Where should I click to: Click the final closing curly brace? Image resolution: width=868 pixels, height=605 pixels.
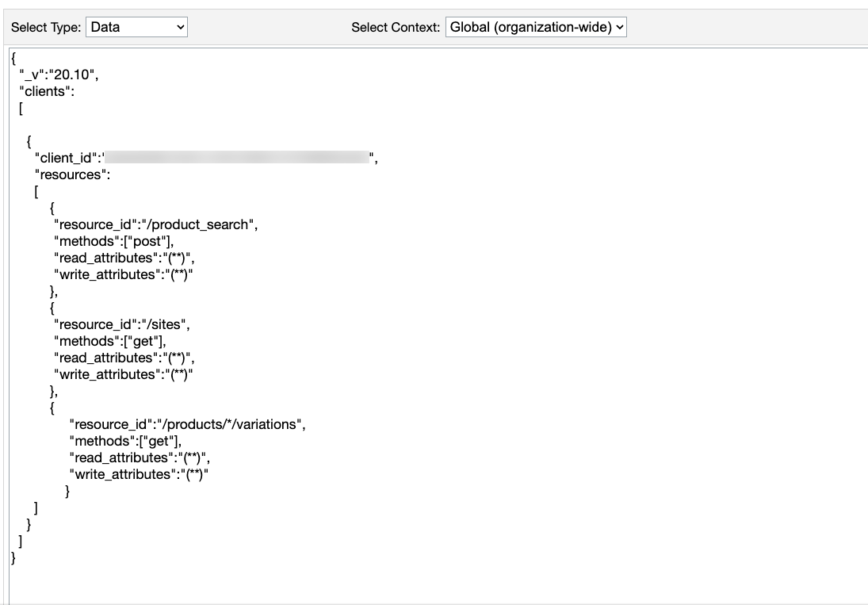coord(13,558)
